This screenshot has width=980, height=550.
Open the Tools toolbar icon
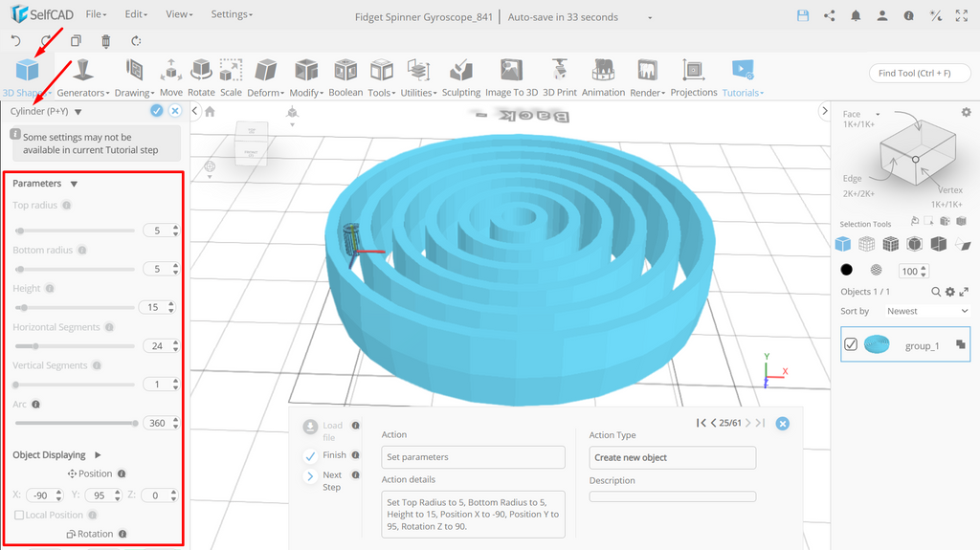[381, 70]
